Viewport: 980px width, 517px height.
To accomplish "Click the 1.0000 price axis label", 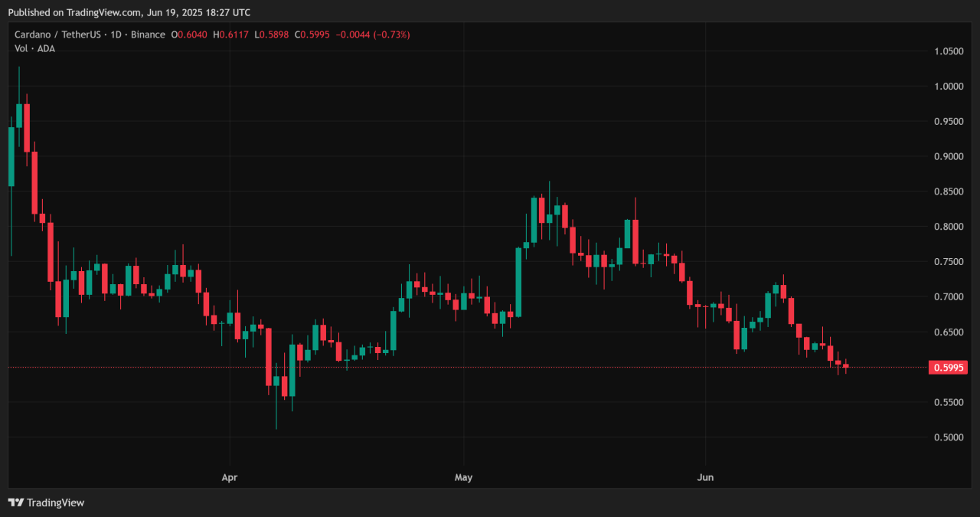I will coord(949,87).
